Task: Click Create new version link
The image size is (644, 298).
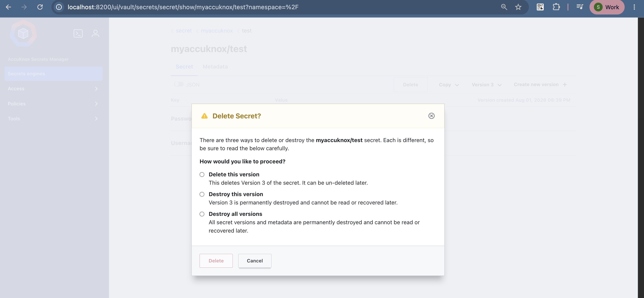Action: point(540,85)
